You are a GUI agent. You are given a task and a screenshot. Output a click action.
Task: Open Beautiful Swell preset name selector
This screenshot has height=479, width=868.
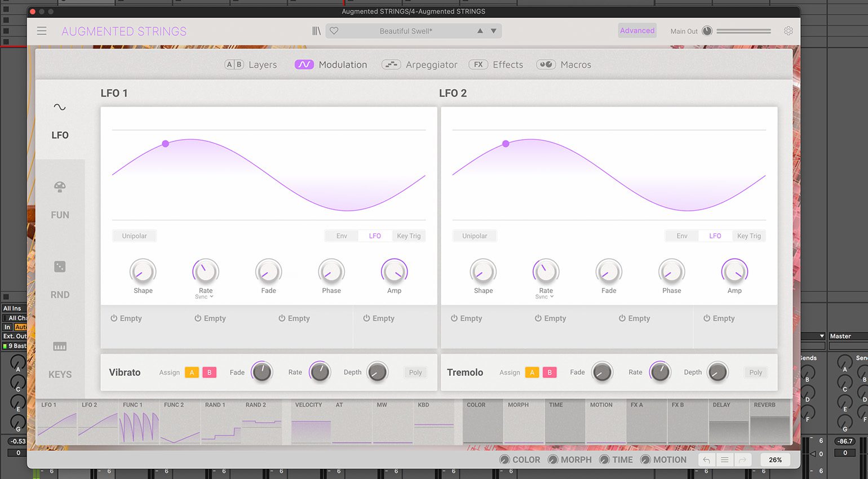[x=406, y=31]
